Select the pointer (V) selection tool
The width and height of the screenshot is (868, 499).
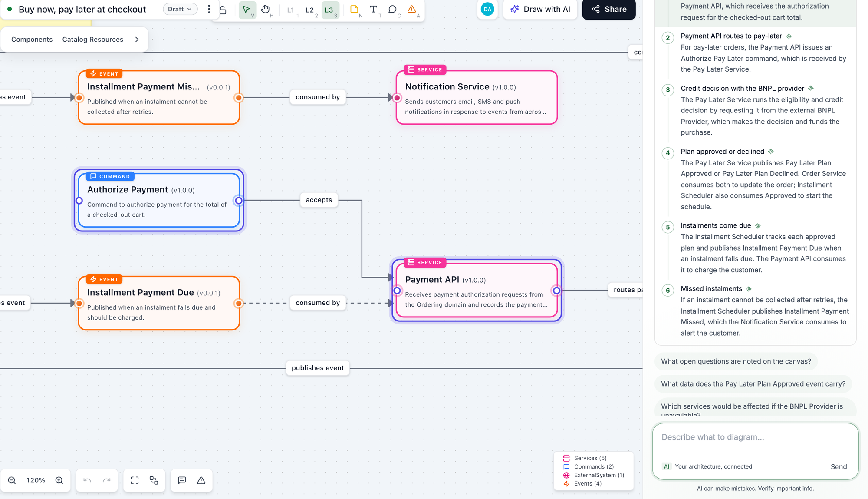coord(247,10)
